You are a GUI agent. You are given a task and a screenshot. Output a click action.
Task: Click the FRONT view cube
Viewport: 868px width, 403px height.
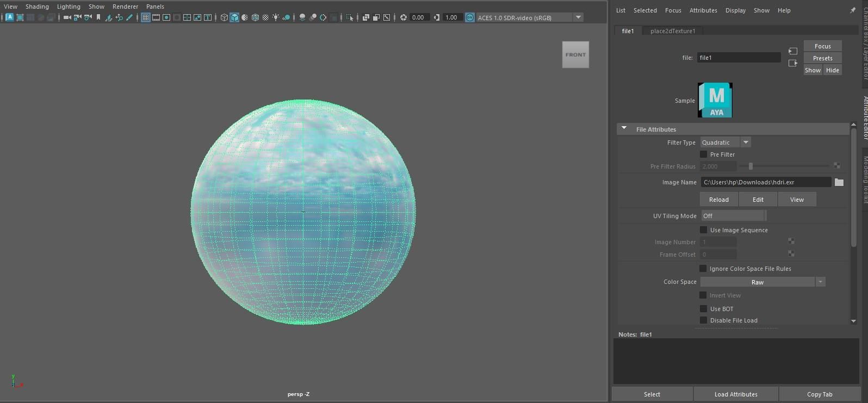pos(575,54)
